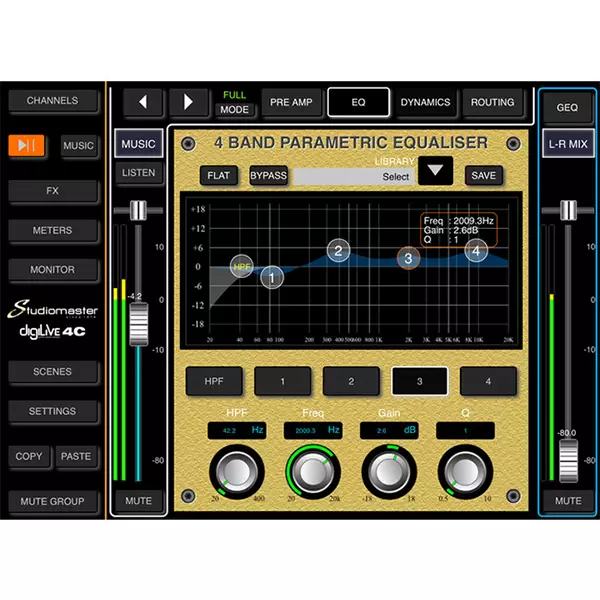Click the right arrow next channel icon
The height and width of the screenshot is (600, 600).
pyautogui.click(x=189, y=102)
